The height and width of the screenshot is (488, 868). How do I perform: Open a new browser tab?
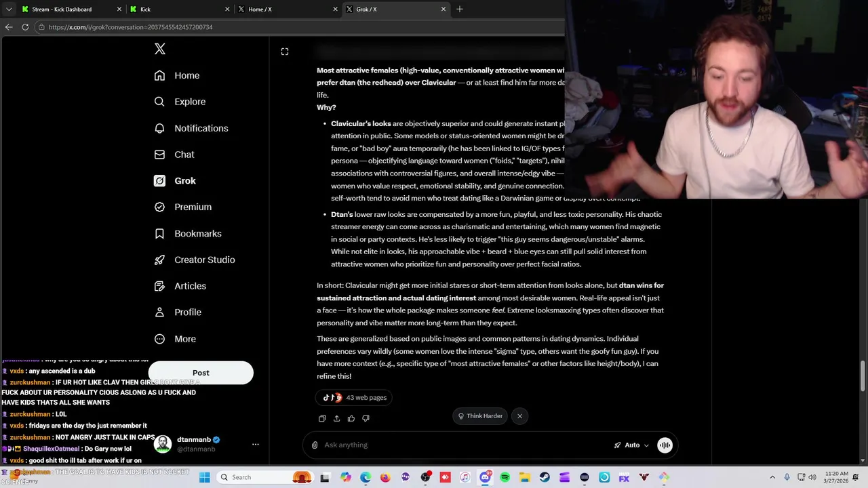click(460, 9)
